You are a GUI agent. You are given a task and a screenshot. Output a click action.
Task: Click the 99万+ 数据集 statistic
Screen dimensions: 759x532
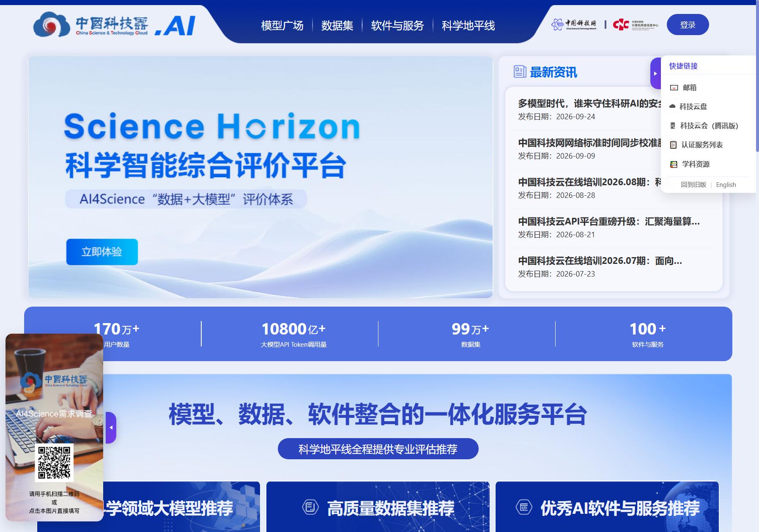[470, 334]
